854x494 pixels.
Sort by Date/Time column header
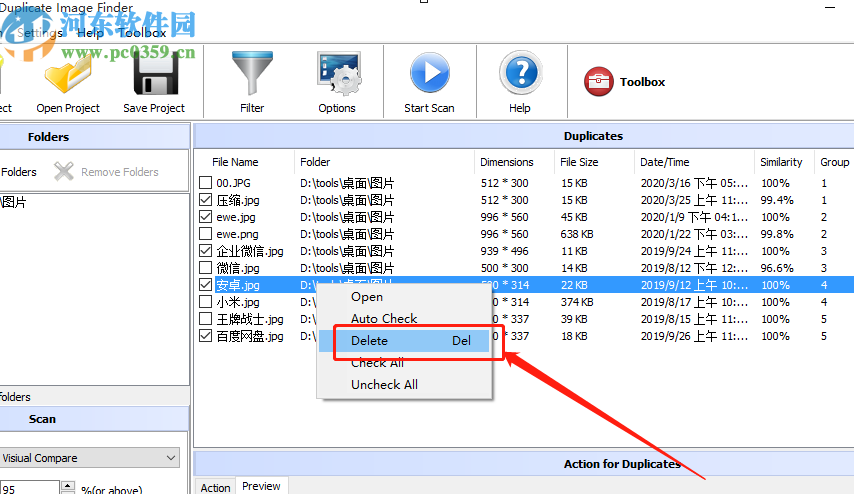664,162
